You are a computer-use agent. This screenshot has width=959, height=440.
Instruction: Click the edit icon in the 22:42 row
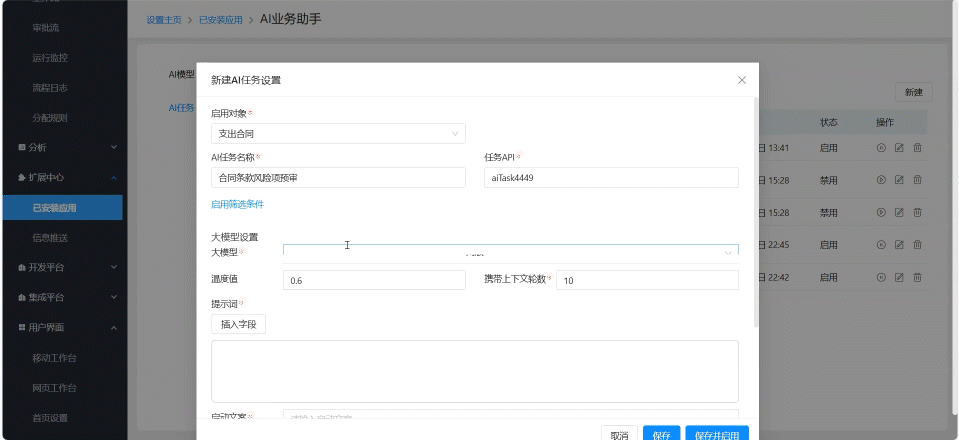899,276
